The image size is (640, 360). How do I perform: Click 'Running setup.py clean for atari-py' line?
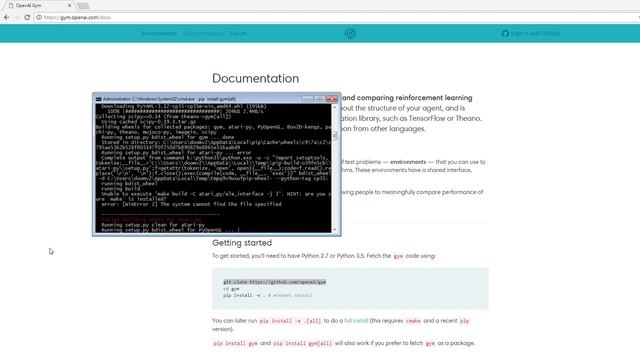(x=153, y=225)
